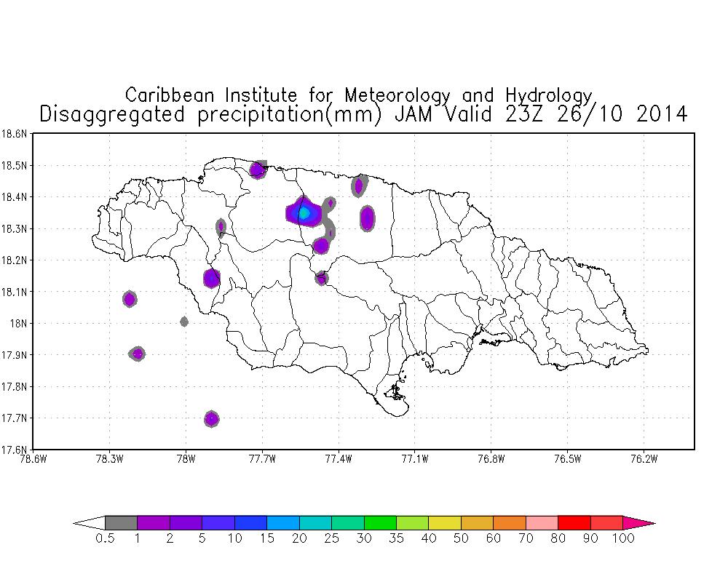Click longitude label "78.6W"
728x582 pixels.
[33, 460]
